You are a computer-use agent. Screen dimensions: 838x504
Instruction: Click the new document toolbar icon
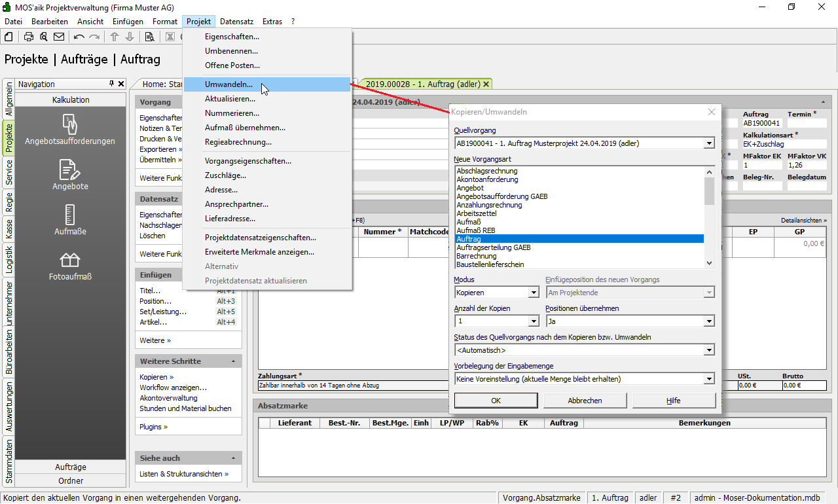pos(8,37)
